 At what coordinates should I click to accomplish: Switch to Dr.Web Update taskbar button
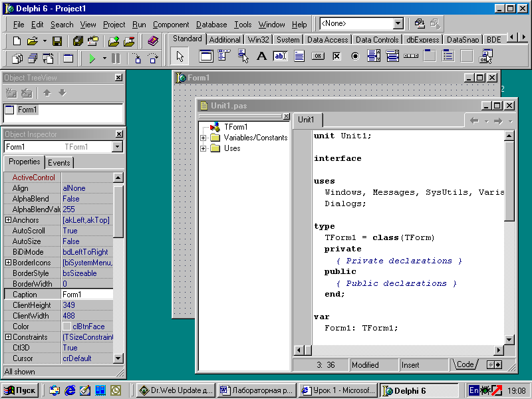[176, 390]
